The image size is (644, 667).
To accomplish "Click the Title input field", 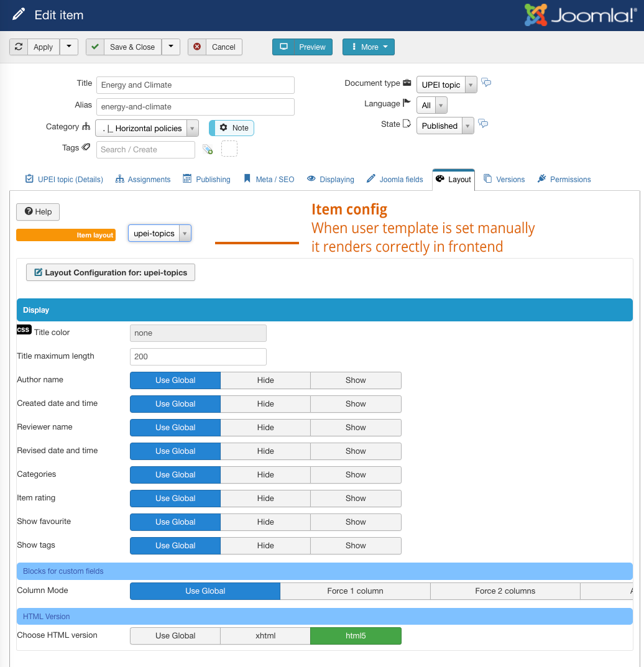I will tap(195, 85).
